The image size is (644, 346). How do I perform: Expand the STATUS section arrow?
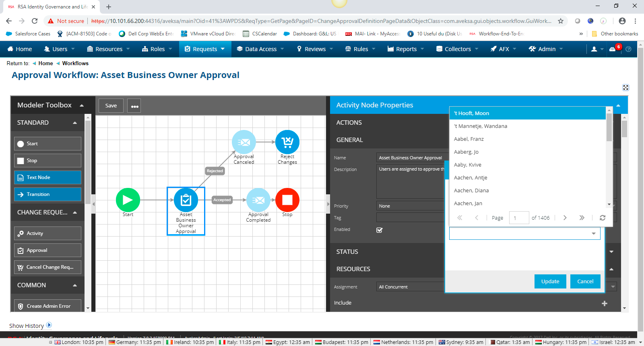(x=611, y=252)
